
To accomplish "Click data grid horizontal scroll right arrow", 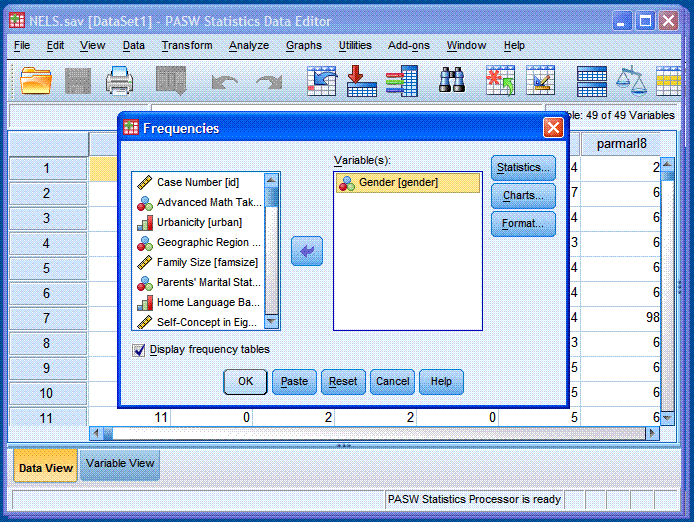I will pyautogui.click(x=652, y=433).
